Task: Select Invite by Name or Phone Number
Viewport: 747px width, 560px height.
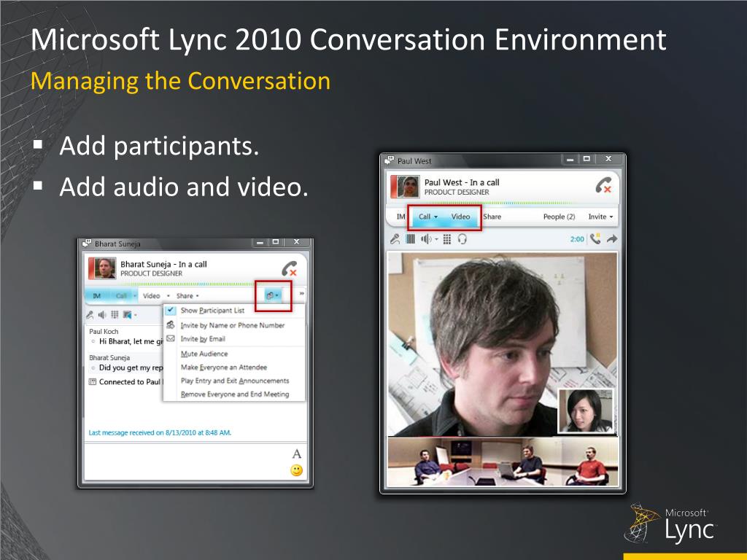Action: tap(233, 325)
